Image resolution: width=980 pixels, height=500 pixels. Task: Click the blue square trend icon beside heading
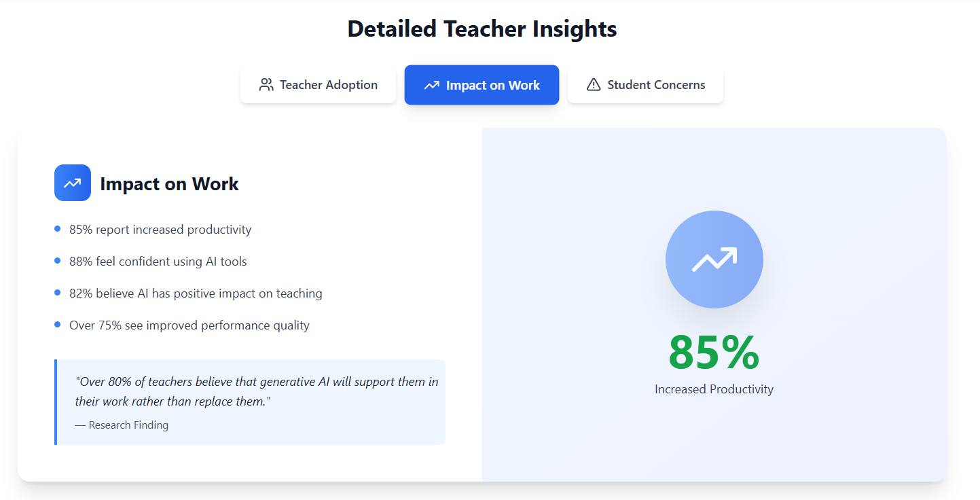(73, 183)
